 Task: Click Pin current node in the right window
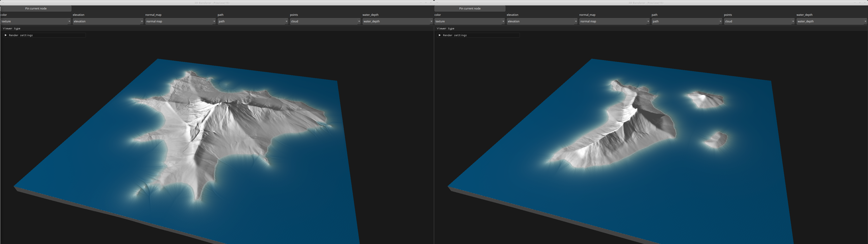(x=470, y=8)
